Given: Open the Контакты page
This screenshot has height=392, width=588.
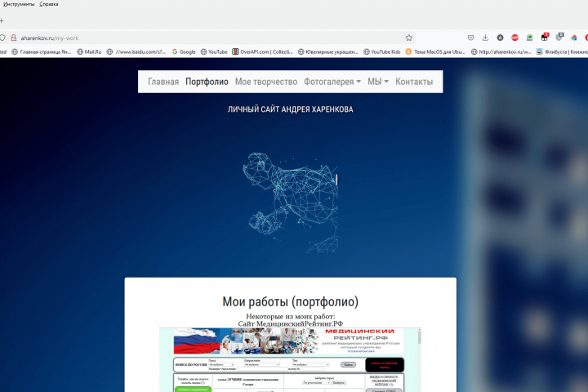Looking at the screenshot, I should pyautogui.click(x=414, y=82).
